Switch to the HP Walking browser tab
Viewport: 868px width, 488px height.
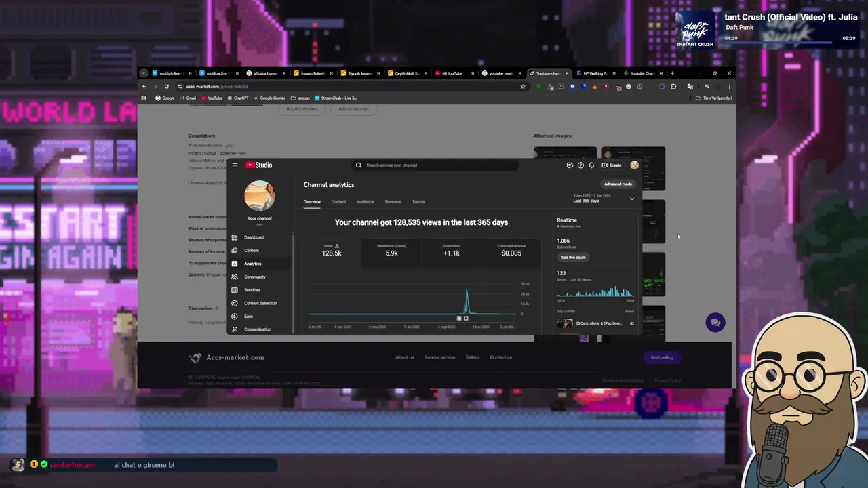click(x=595, y=73)
